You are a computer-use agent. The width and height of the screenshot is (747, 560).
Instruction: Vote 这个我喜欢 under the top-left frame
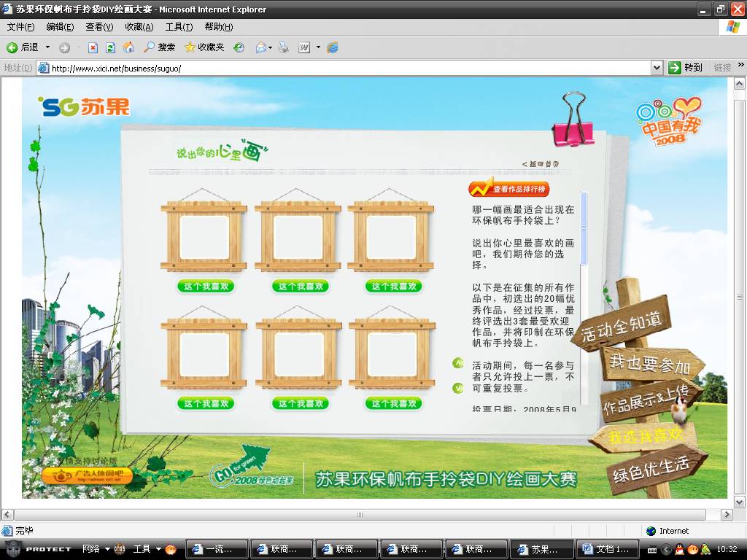[x=206, y=287]
